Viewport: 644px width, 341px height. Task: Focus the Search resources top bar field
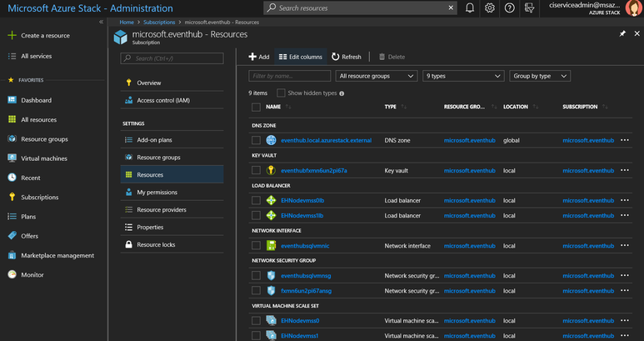pos(359,8)
